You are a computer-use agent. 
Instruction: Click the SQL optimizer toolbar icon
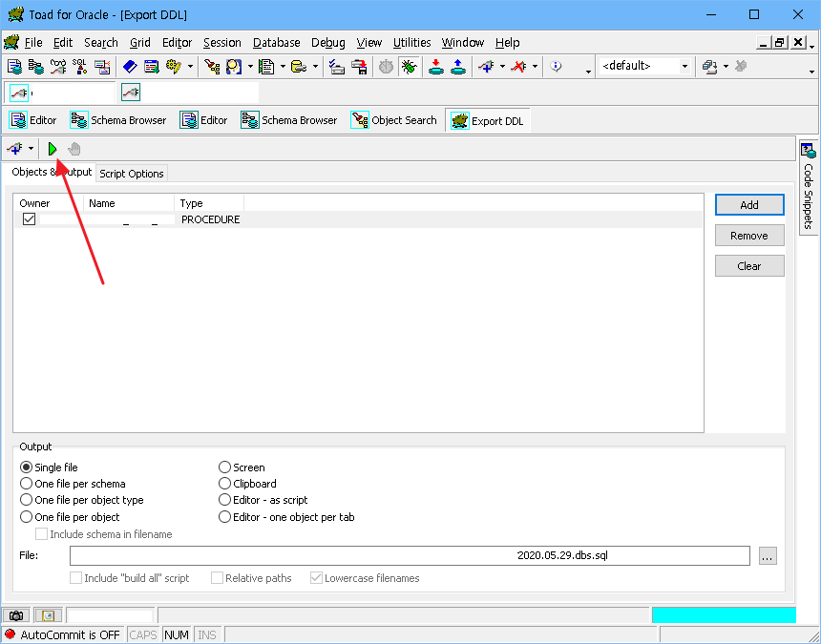tap(79, 67)
